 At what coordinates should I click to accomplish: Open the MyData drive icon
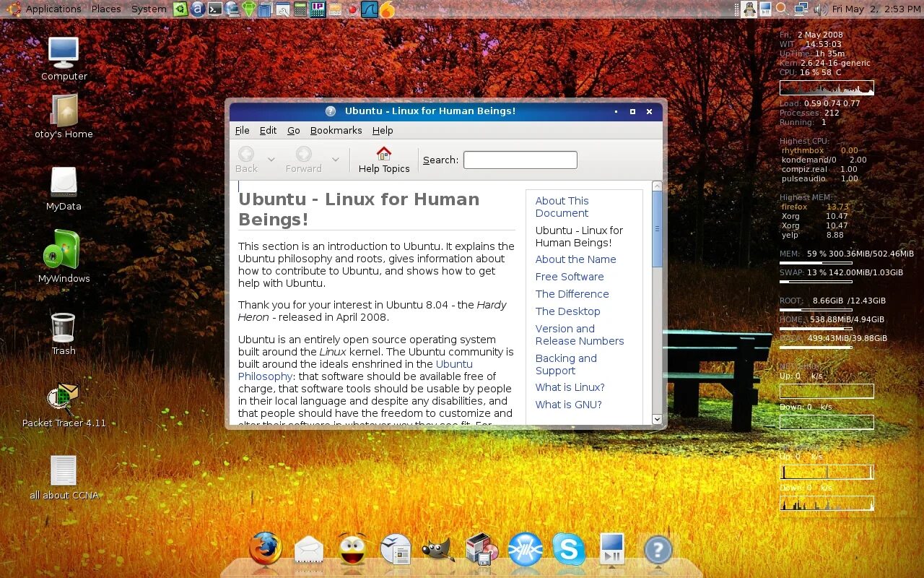(x=64, y=183)
